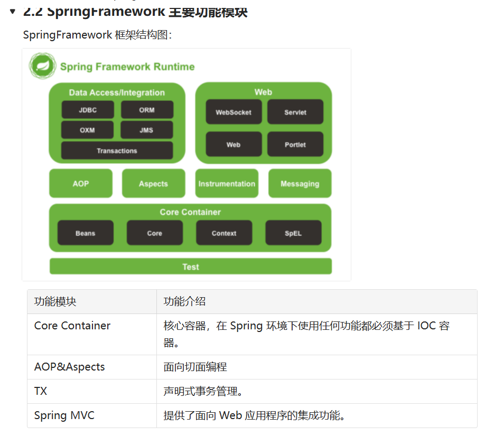
Task: Click the AOP&Aspects table cell
Action: pyautogui.click(x=92, y=367)
